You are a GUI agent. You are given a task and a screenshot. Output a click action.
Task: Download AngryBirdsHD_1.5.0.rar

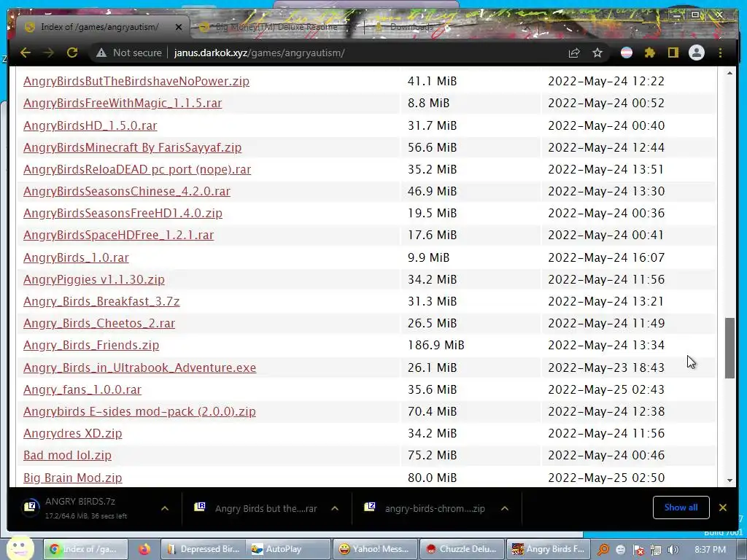90,125
